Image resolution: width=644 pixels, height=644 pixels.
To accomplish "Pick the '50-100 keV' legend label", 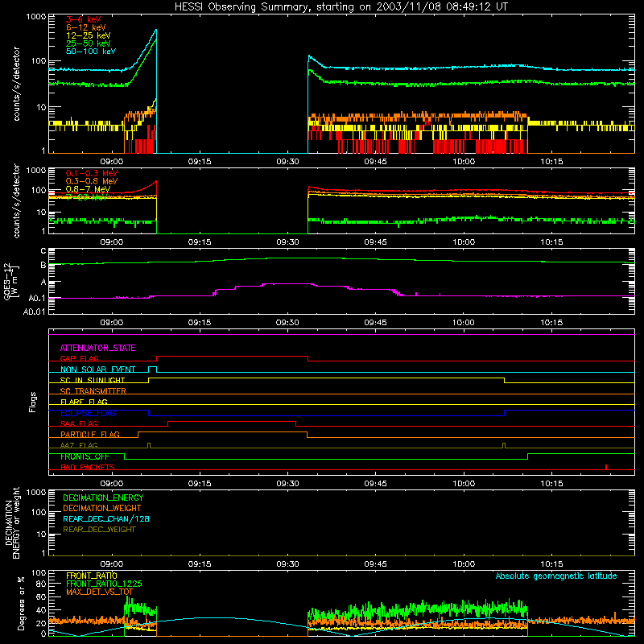I will point(91,52).
